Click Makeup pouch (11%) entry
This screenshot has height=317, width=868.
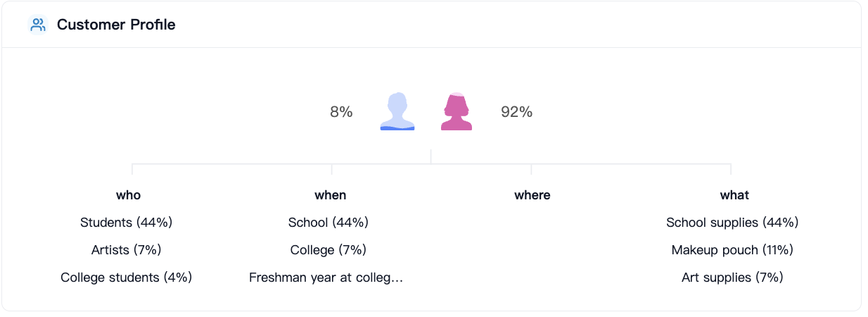[732, 250]
